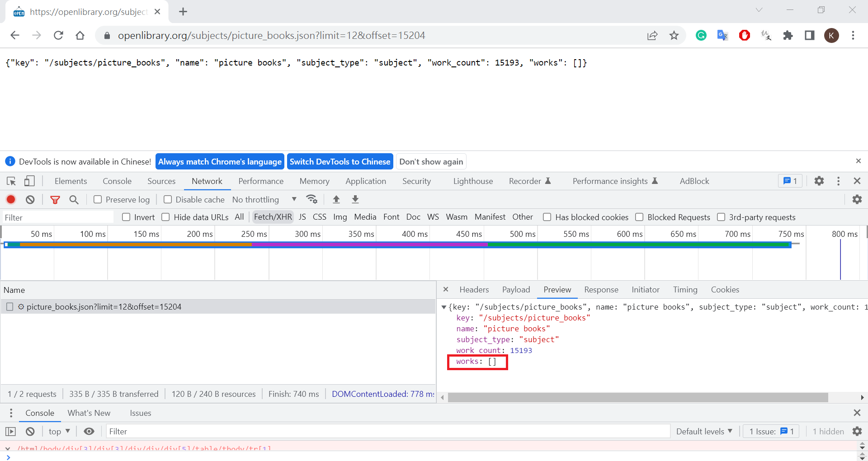Stop recording network log red button
This screenshot has width=868, height=461.
pyautogui.click(x=11, y=199)
